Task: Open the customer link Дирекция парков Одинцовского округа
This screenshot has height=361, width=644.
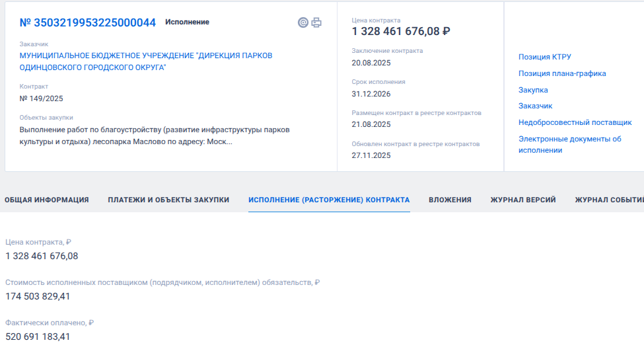Action: click(x=145, y=61)
